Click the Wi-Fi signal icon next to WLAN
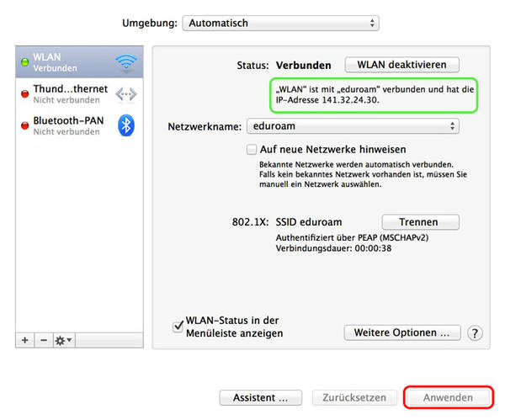This screenshot has height=420, width=505. click(x=126, y=61)
